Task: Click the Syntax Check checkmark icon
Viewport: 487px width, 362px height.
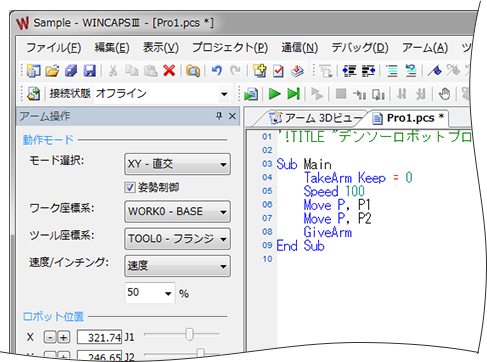Action: tap(278, 71)
